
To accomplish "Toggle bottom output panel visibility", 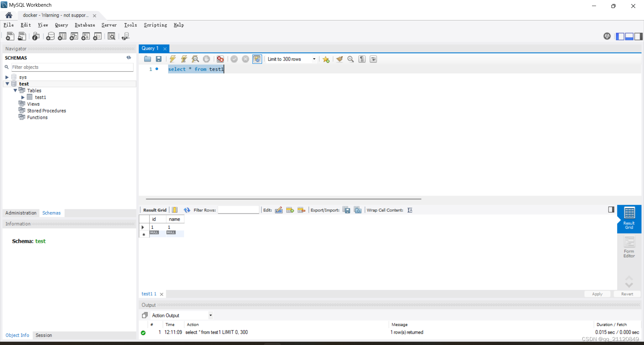I will click(x=629, y=36).
